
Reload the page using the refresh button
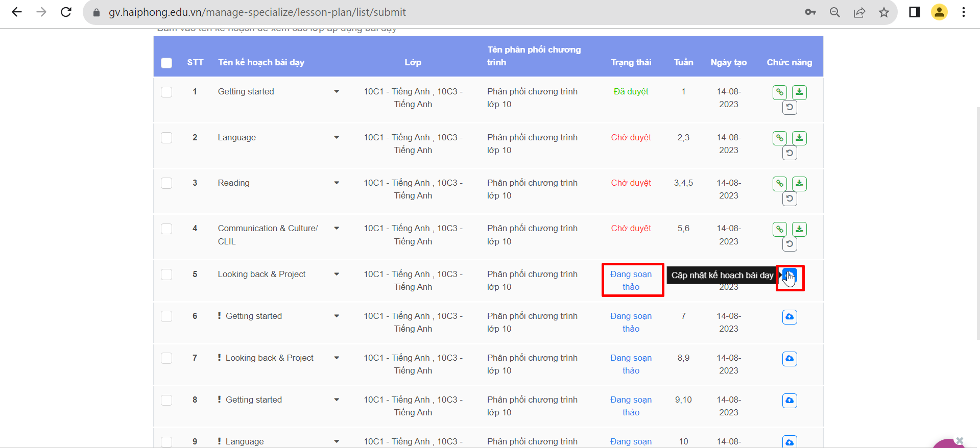click(66, 12)
